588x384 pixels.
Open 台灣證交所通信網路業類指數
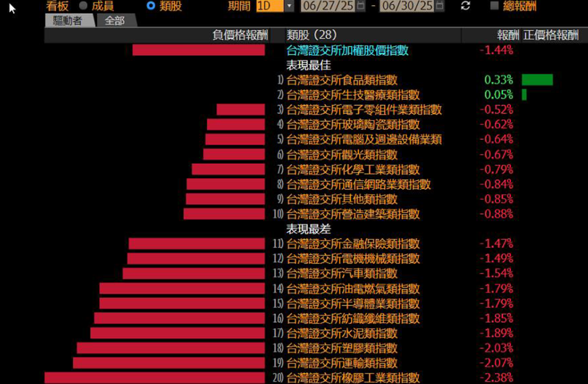359,184
